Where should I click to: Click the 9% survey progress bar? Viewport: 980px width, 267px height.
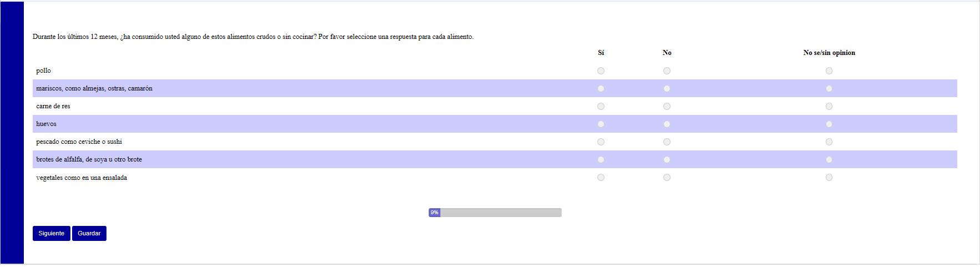click(495, 213)
